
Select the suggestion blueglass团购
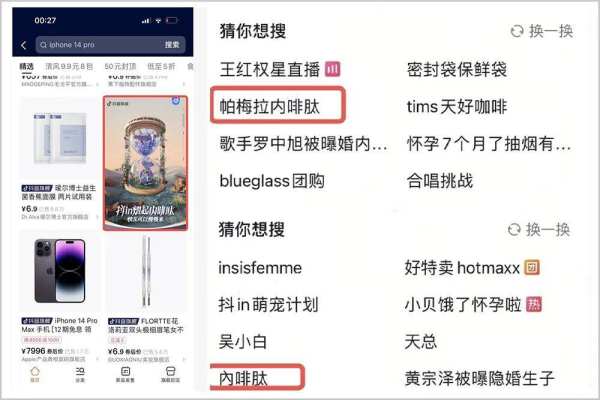click(x=272, y=181)
